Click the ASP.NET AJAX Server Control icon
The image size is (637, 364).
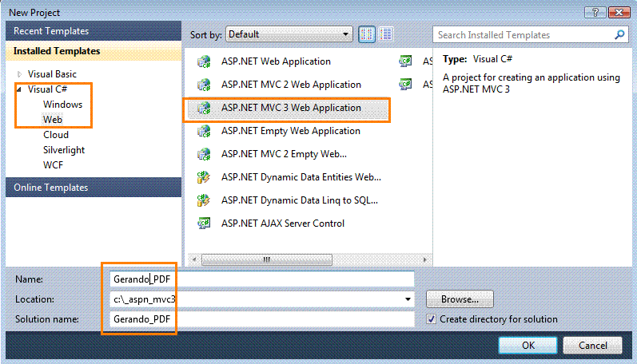[204, 224]
